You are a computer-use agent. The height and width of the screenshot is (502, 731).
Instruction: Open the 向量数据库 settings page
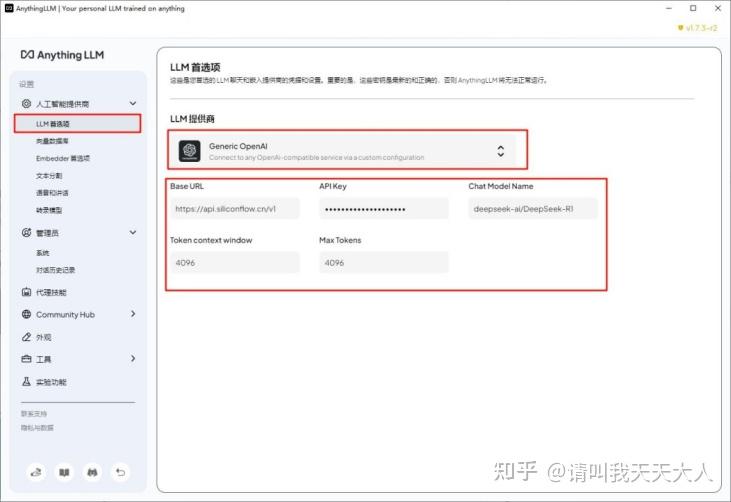pos(52,141)
